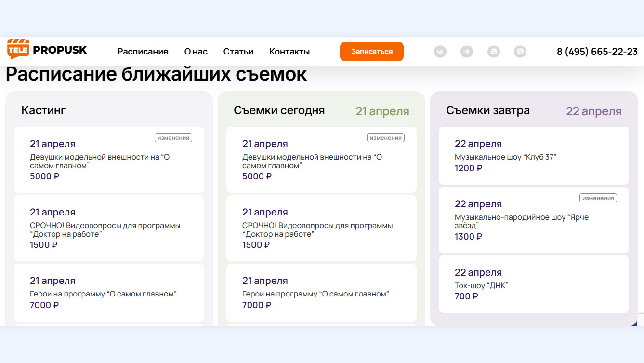Open the WhatsApp icon link
644x363 pixels.
494,52
